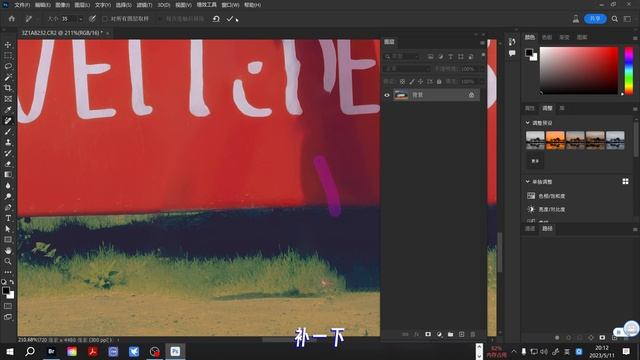Select the Eyedropper tool
This screenshot has width=640, height=360.
8,109
